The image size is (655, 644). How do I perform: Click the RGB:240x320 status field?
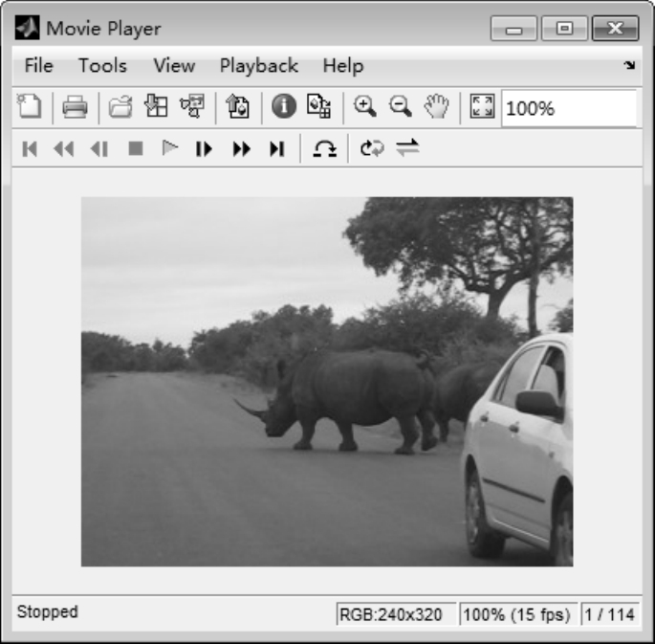(x=396, y=614)
